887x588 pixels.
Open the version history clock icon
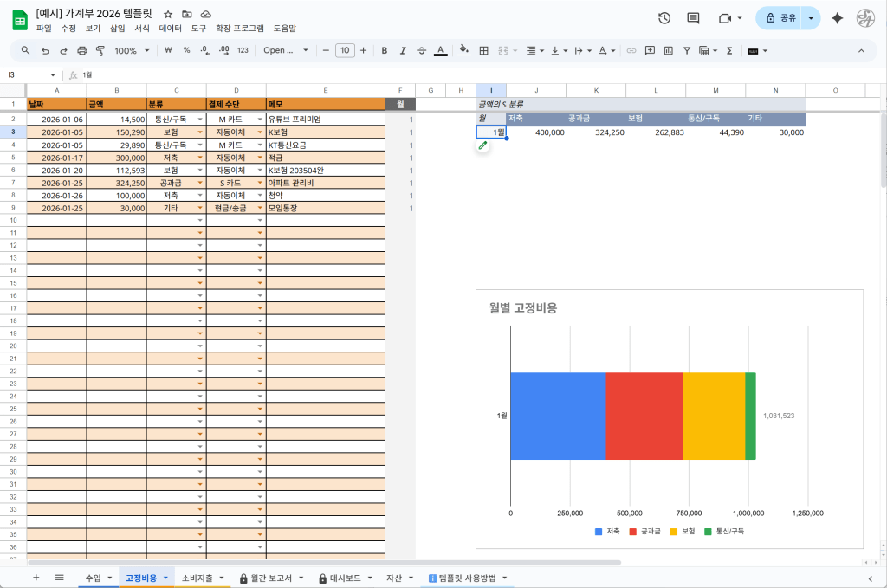click(x=664, y=18)
